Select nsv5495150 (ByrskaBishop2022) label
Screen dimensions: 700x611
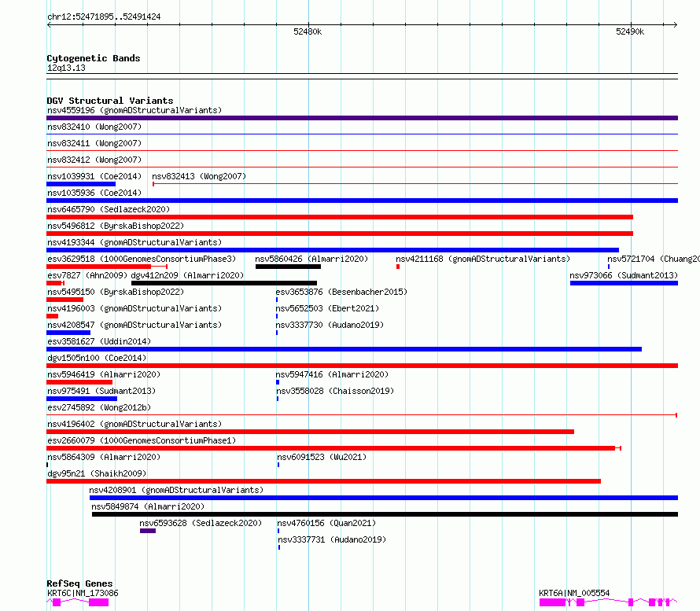[x=116, y=292]
